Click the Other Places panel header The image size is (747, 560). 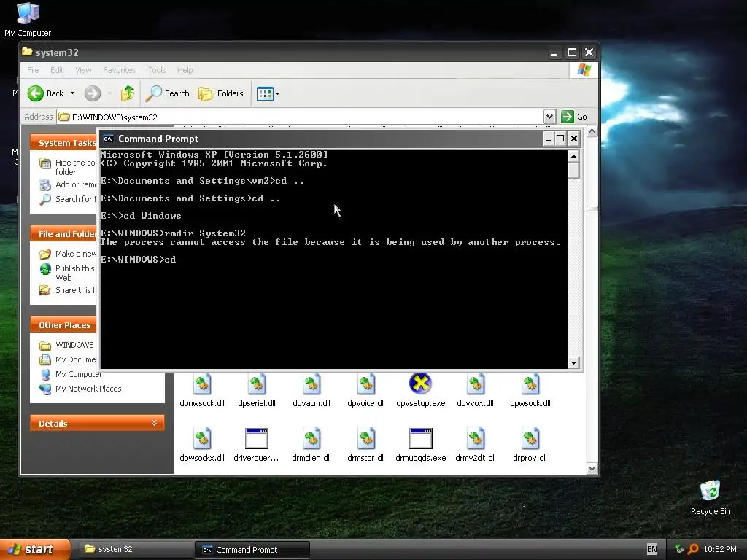click(64, 325)
